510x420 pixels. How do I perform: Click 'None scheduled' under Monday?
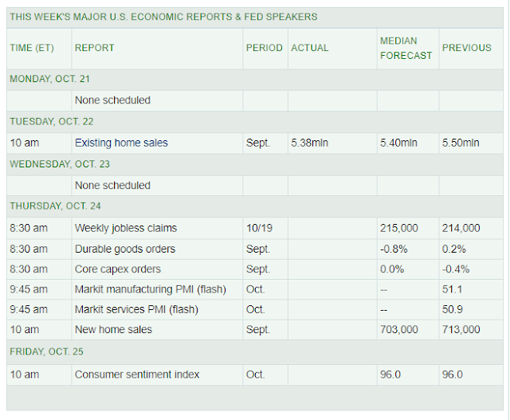[112, 100]
